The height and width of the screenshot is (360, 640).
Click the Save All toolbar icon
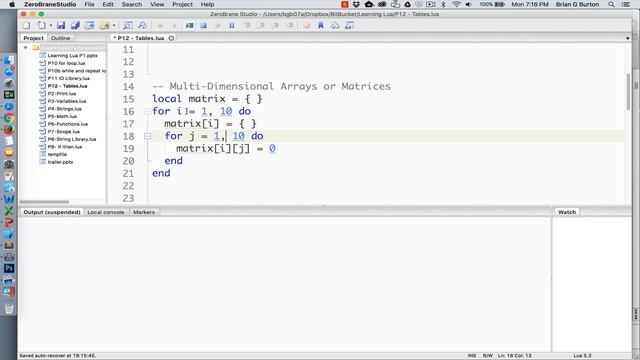pos(75,26)
